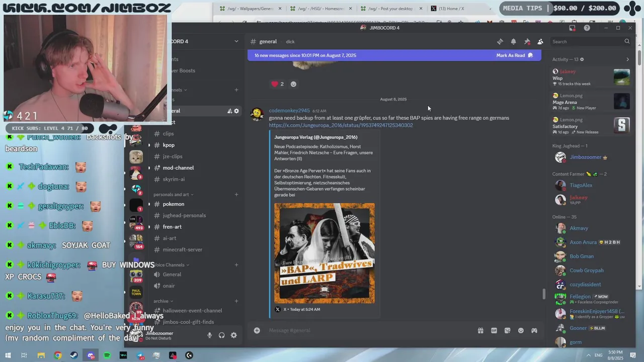Open User Settings gear icon
Image resolution: width=644 pixels, height=362 pixels.
point(233,335)
